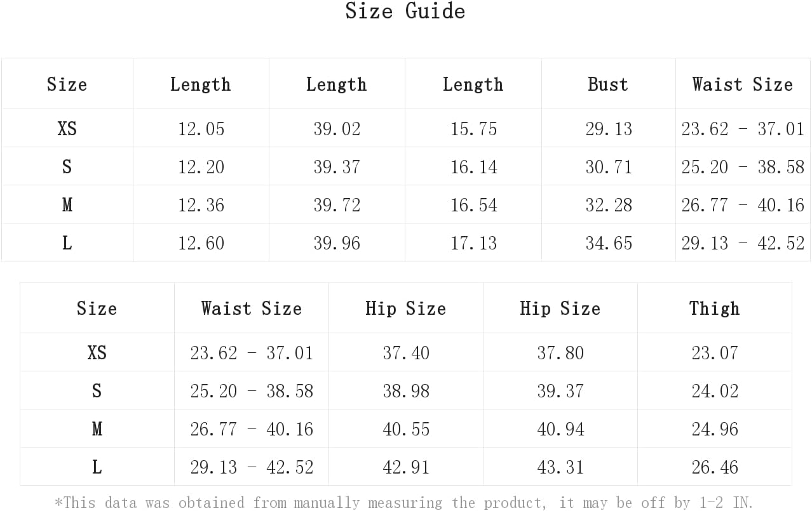Select length value 12.36 for M

click(201, 205)
